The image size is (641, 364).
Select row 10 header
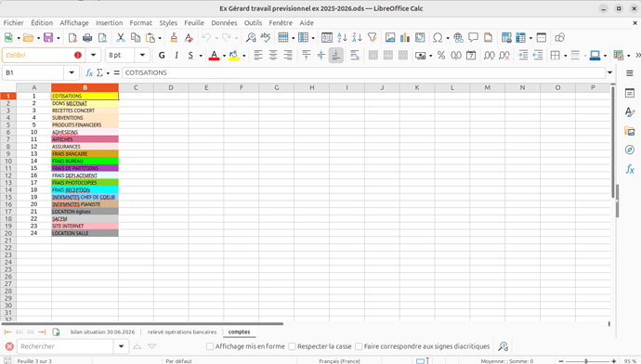pyautogui.click(x=8, y=161)
